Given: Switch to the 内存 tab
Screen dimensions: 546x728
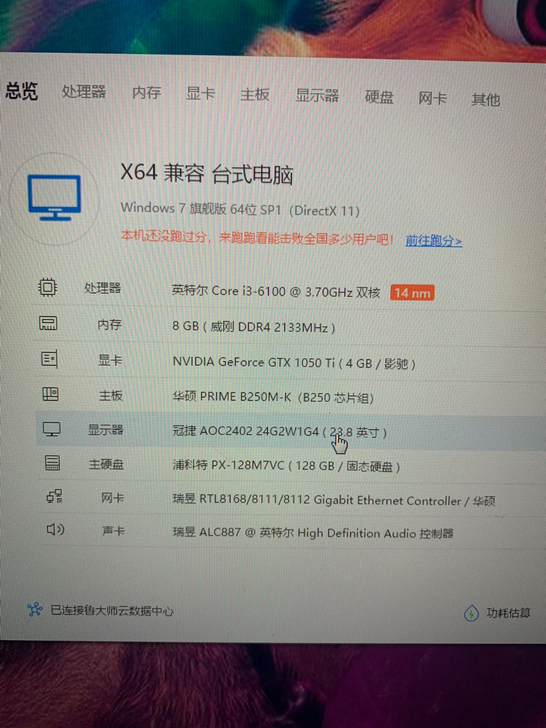Looking at the screenshot, I should coord(147,92).
